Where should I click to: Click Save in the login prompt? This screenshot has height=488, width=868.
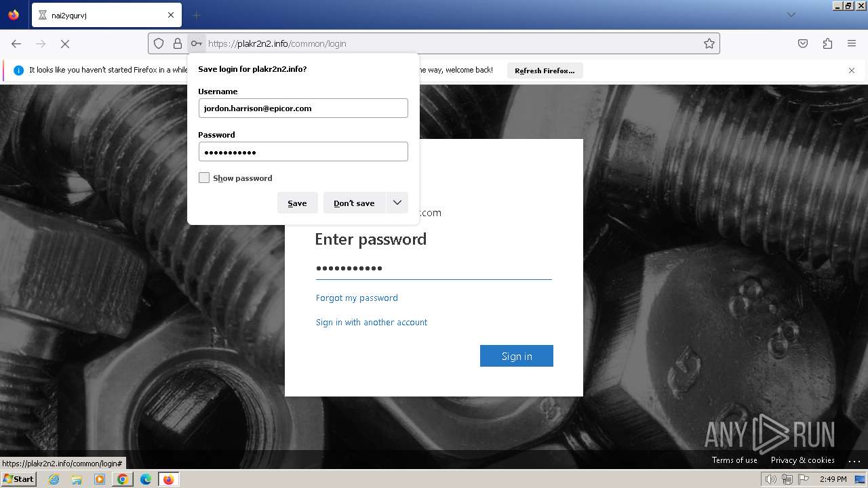point(297,203)
